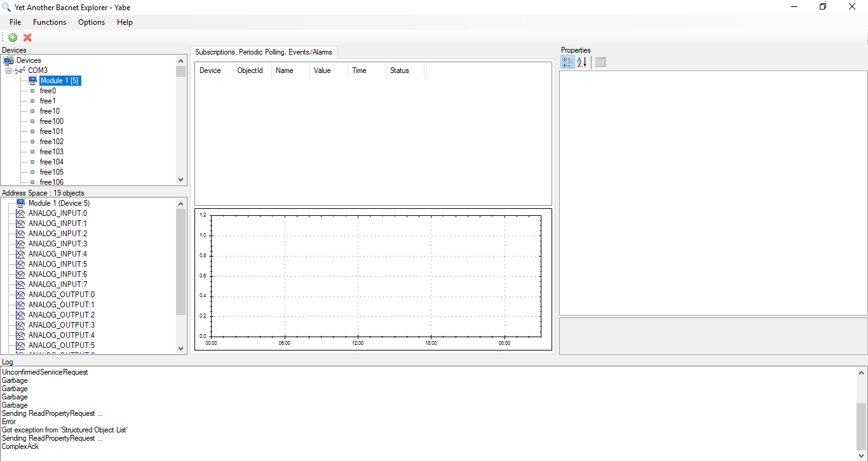Click the Property Pages icon in Properties panel
Screen dimensions: 868x461
coord(600,62)
